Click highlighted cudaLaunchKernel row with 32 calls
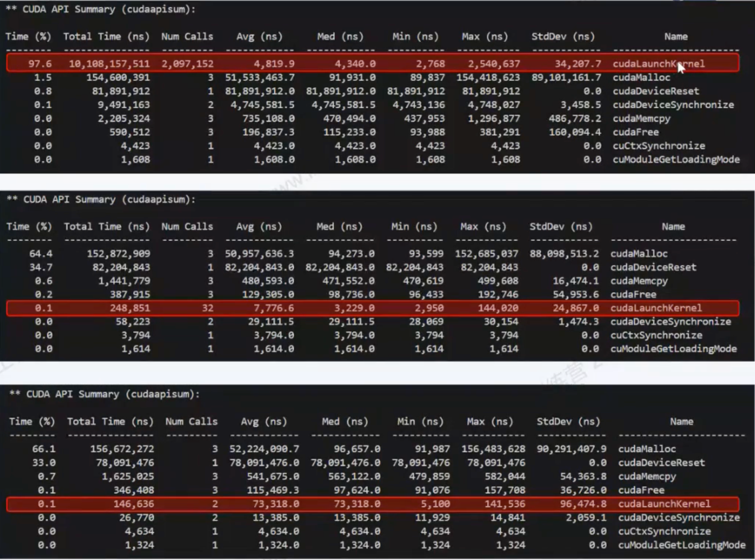This screenshot has height=560, width=755. pyautogui.click(x=373, y=308)
